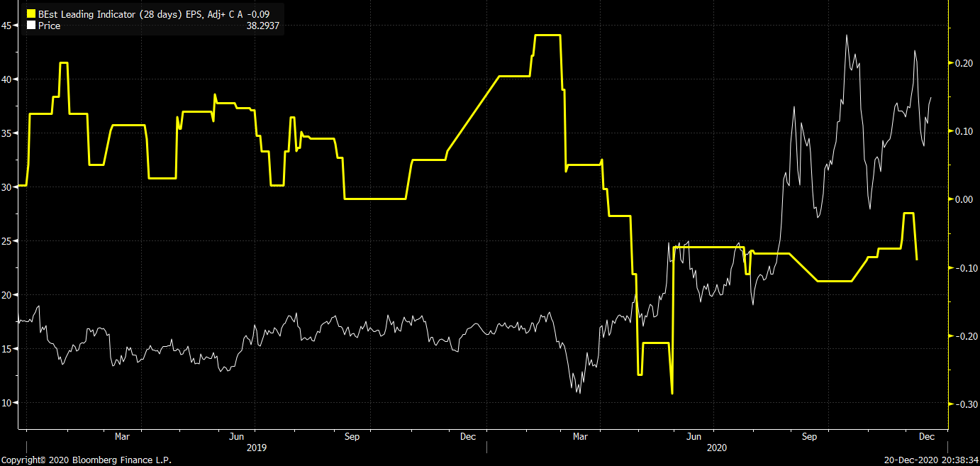Select the 'Price' legend label
This screenshot has height=466, width=980.
[49, 26]
